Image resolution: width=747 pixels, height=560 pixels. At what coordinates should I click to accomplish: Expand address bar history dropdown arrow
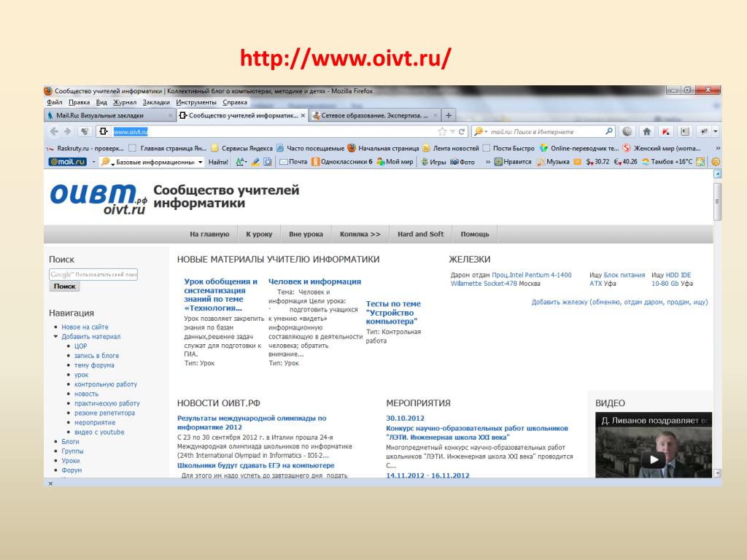coord(452,131)
